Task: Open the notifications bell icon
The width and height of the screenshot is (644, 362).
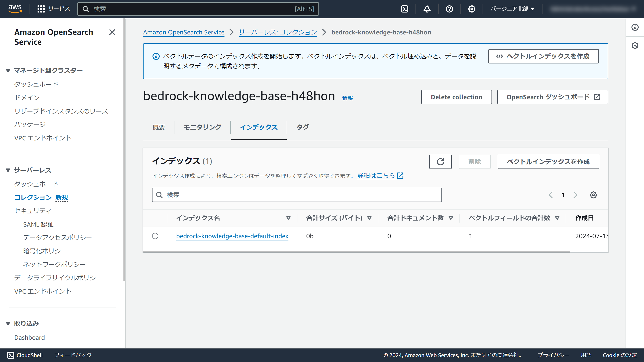Action: pyautogui.click(x=427, y=9)
